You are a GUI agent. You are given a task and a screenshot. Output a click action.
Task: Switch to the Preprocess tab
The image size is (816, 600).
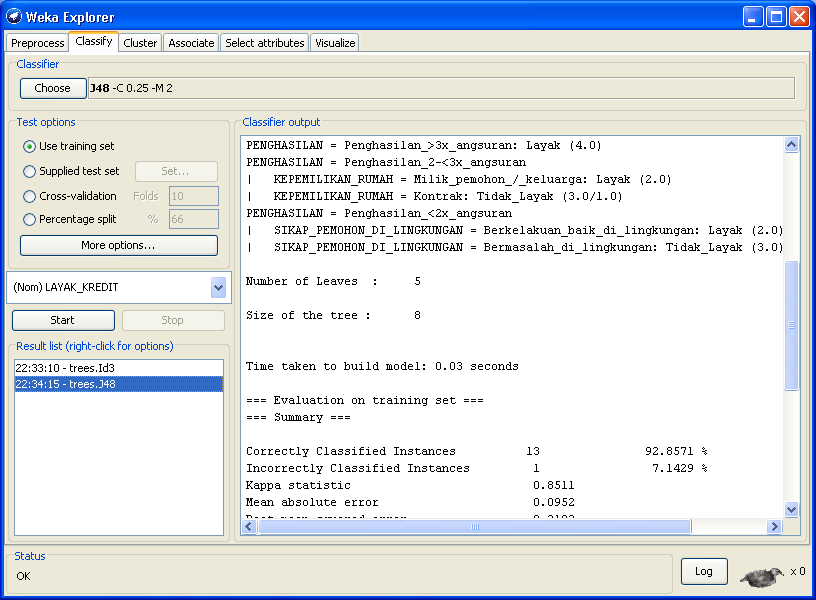pos(37,43)
